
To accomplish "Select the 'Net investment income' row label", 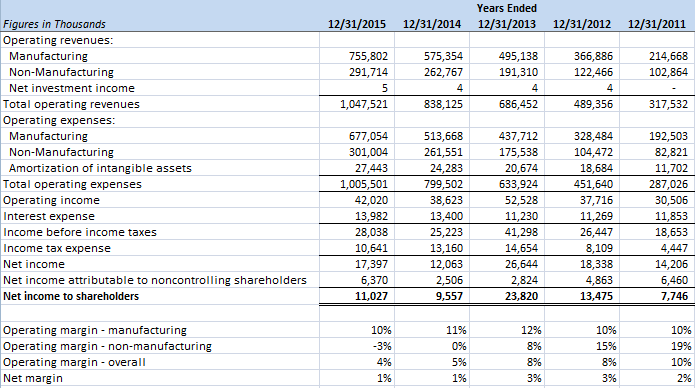I will (72, 88).
